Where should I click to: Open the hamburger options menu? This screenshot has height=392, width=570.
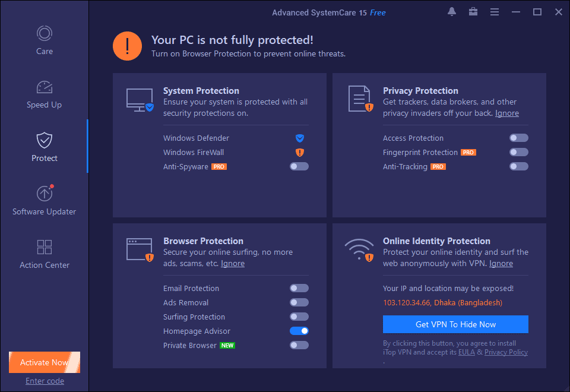click(495, 12)
